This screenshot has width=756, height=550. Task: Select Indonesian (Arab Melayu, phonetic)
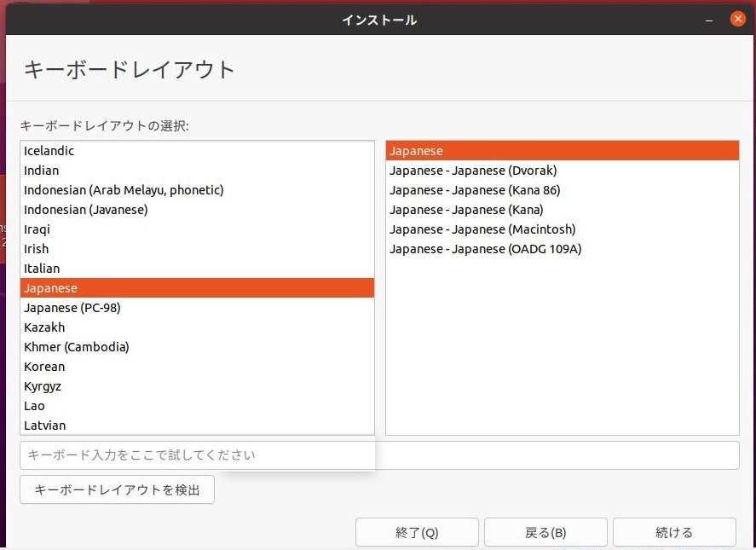pos(197,190)
